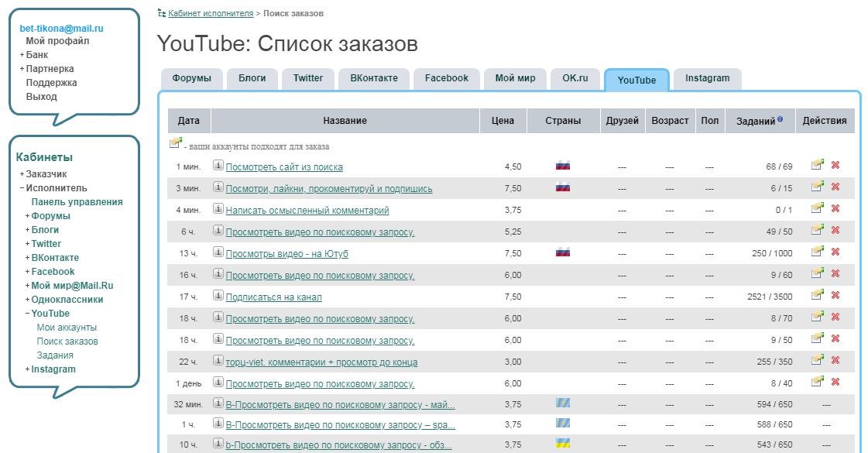The height and width of the screenshot is (453, 868).
Task: Open the 'Посмотреть сайт из поиска' order
Action: [284, 166]
